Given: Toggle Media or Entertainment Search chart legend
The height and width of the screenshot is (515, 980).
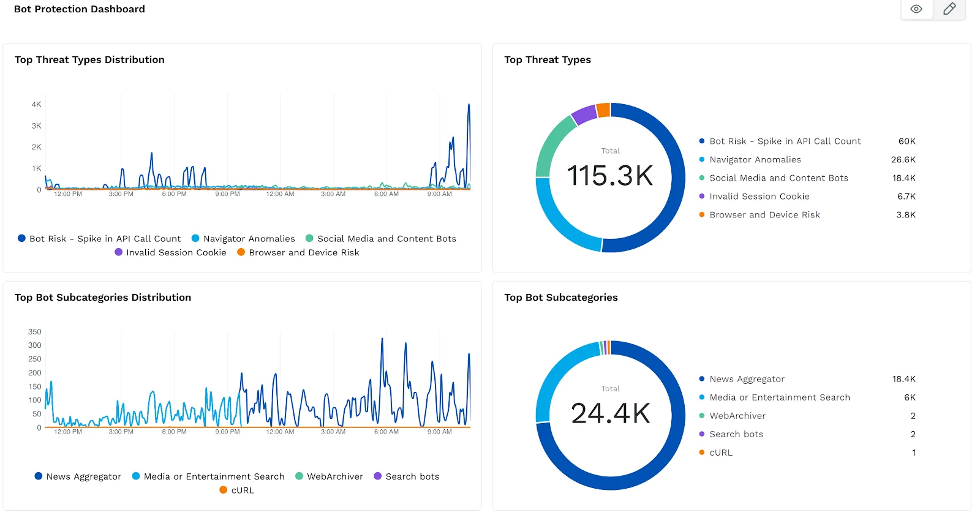Looking at the screenshot, I should pyautogui.click(x=208, y=476).
